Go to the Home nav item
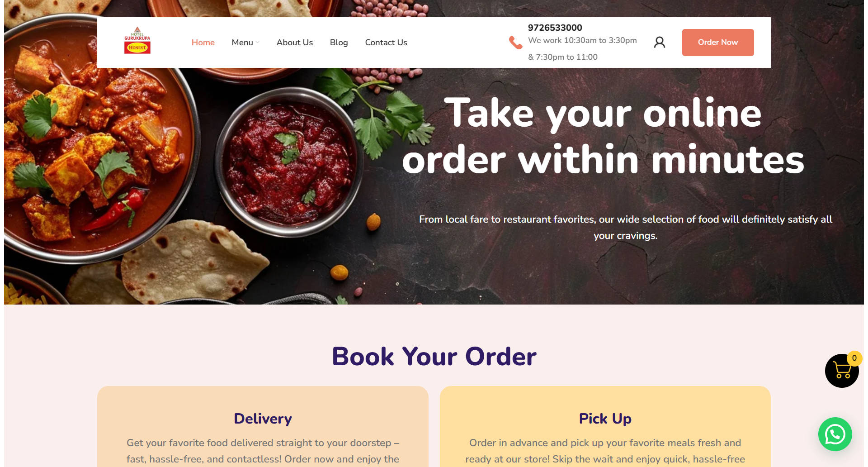 click(x=203, y=43)
